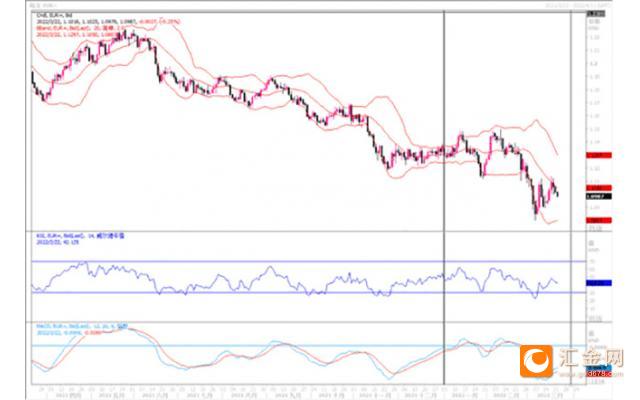This screenshot has height=400, width=640.
Task: Click the upper horizontal RSI threshold line
Action: tap(309, 261)
